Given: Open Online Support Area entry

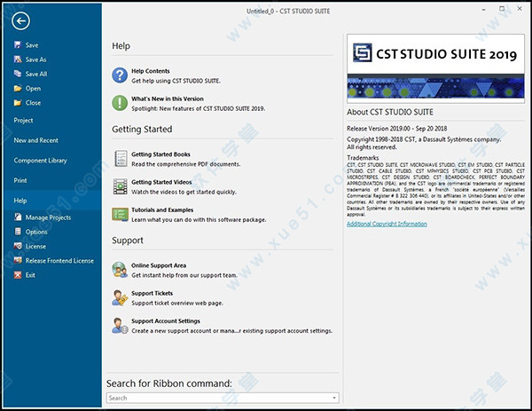Looking at the screenshot, I should [x=159, y=265].
